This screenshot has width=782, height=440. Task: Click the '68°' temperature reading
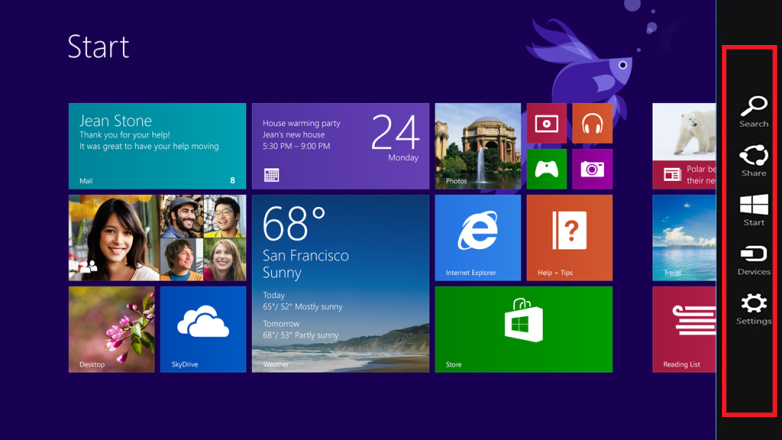(x=294, y=223)
